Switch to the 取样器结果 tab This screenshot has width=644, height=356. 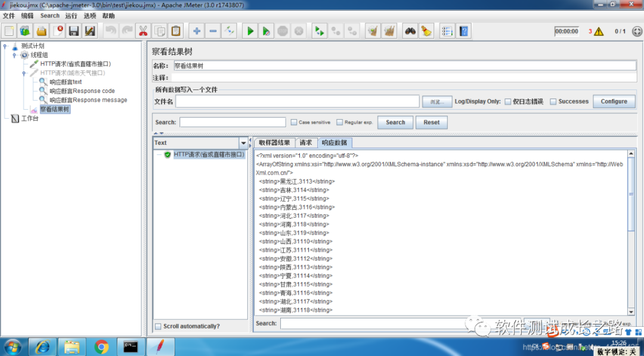coord(274,143)
